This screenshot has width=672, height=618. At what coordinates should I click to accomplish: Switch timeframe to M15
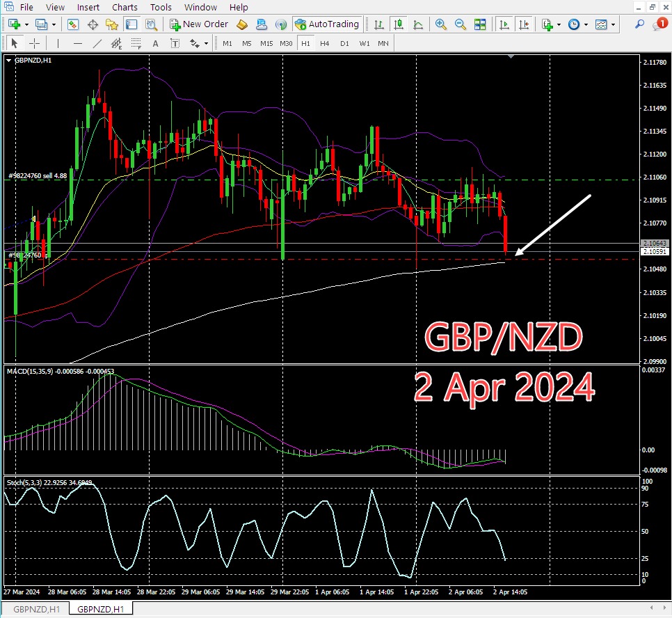(266, 43)
